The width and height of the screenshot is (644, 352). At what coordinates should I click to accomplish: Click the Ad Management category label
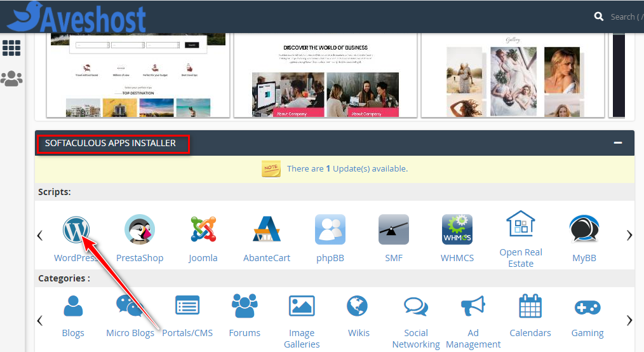(473, 339)
